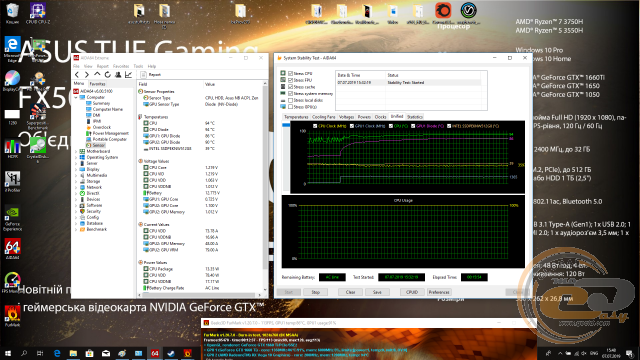Expand the Software tree node
This screenshot has height=360, width=640.
point(76,205)
